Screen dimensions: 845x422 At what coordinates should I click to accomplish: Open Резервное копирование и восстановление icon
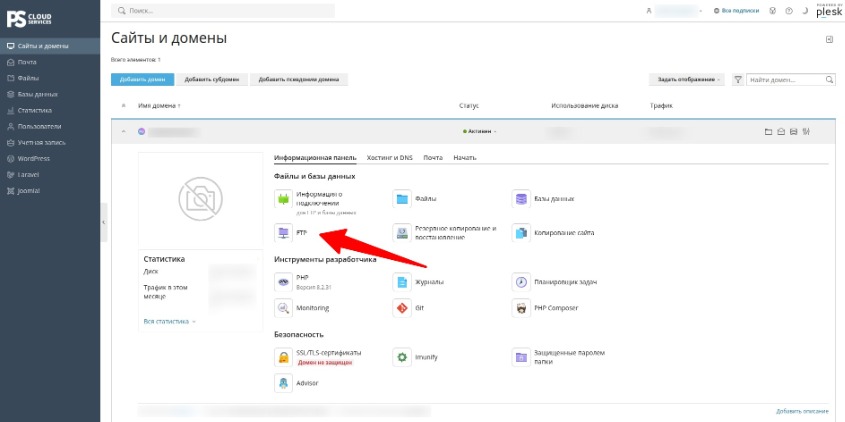401,233
